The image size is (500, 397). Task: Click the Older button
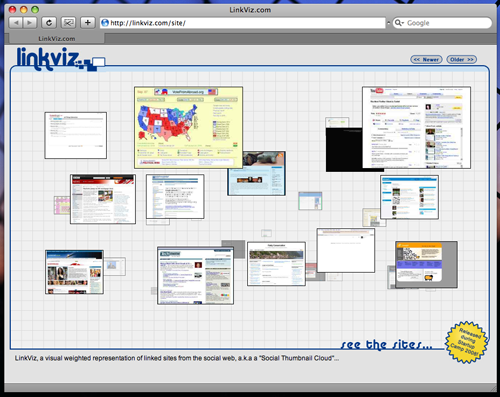coord(462,59)
